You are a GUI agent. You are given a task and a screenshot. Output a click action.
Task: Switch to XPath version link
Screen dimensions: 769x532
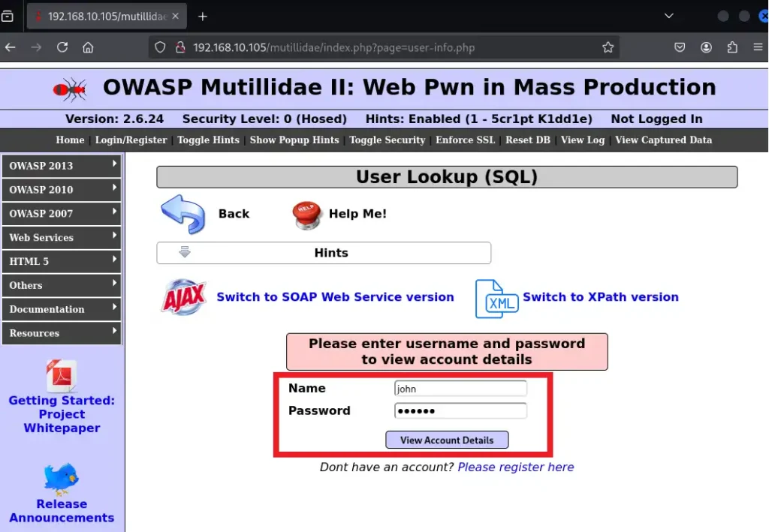601,297
